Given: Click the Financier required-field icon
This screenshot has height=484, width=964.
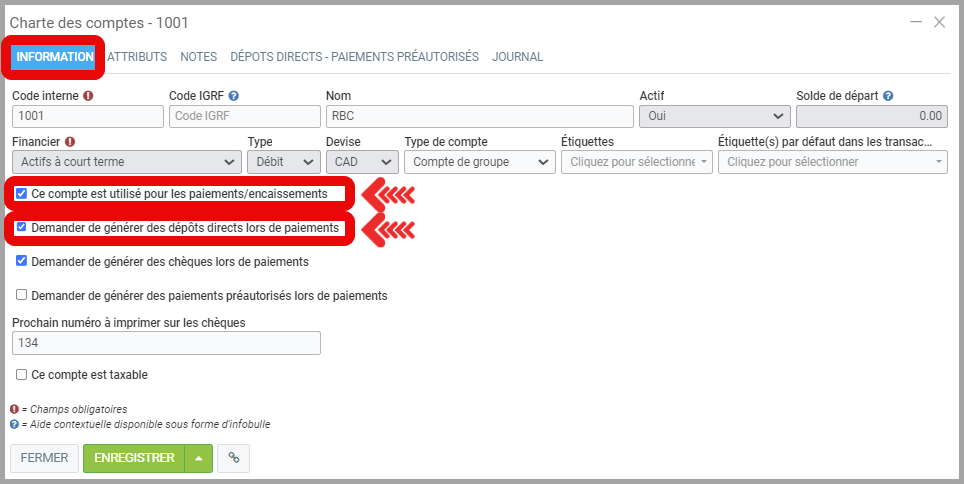Looking at the screenshot, I should click(x=70, y=142).
